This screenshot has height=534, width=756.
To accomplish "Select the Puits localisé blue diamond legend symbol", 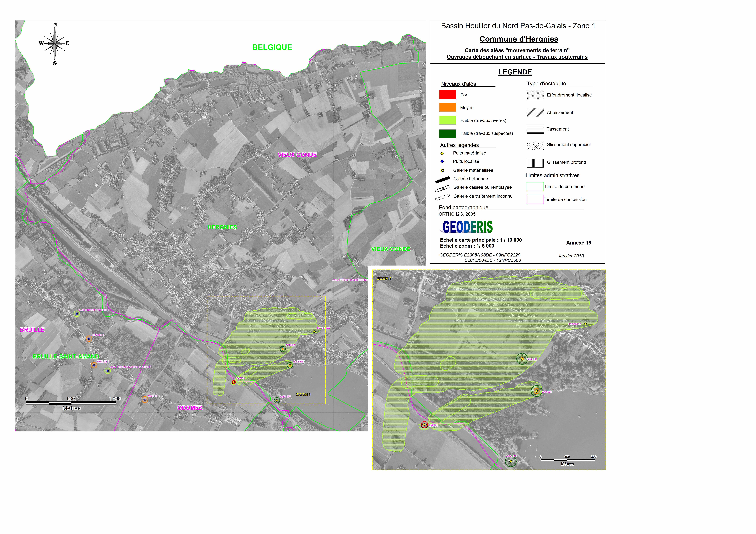I will click(442, 161).
